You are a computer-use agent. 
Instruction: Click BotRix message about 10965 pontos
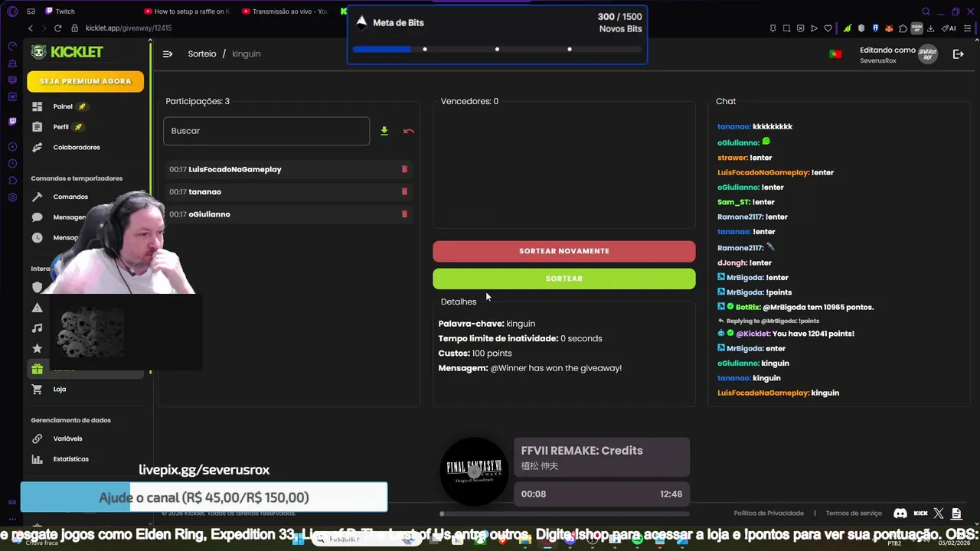(x=795, y=307)
